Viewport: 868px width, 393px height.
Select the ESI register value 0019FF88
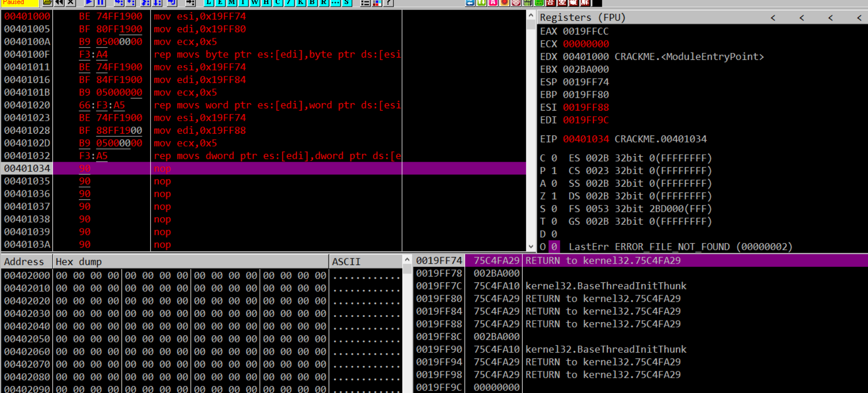point(586,107)
